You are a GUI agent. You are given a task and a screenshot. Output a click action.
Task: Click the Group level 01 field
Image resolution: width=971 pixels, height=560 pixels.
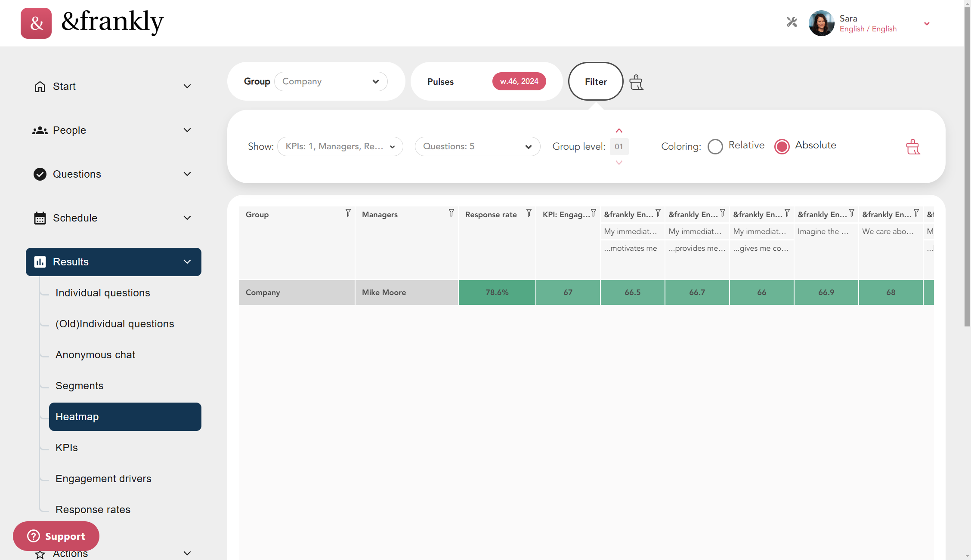coord(619,147)
